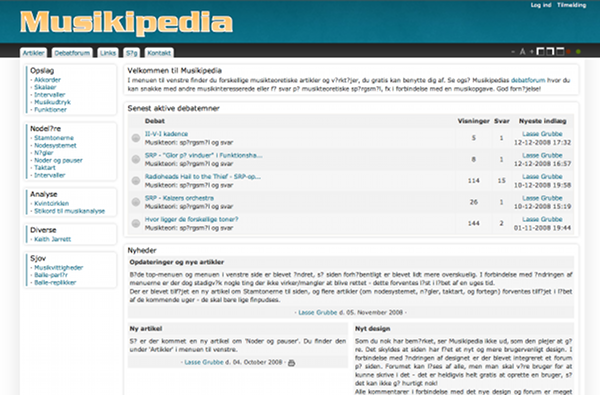This screenshot has width=600, height=395.
Task: Click the Nyeste indlæg column header
Action: [543, 121]
